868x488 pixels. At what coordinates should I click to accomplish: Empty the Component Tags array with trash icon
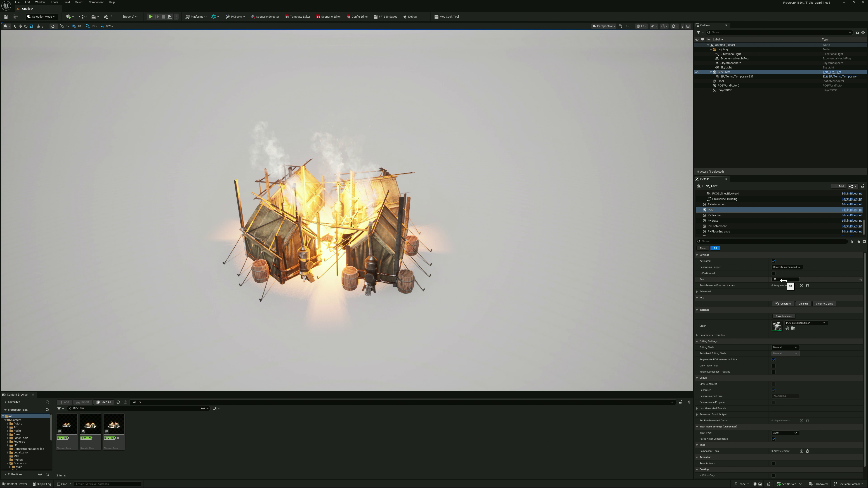(x=807, y=451)
